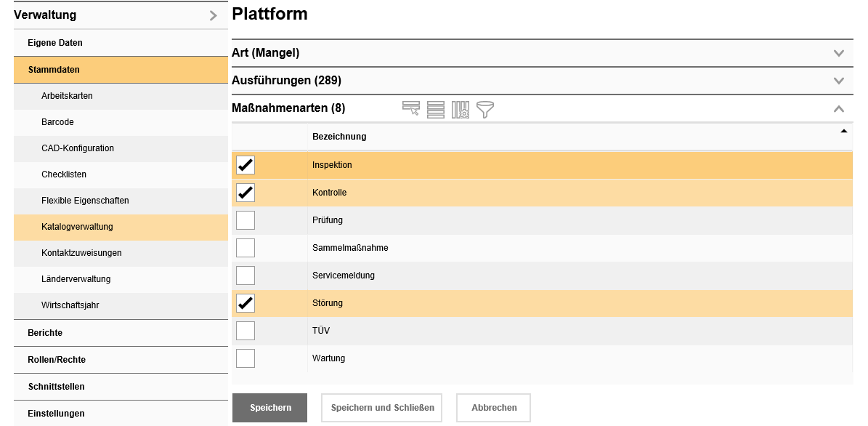Expand the Art (Mangel) section
The width and height of the screenshot is (868, 426).
pyautogui.click(x=839, y=53)
